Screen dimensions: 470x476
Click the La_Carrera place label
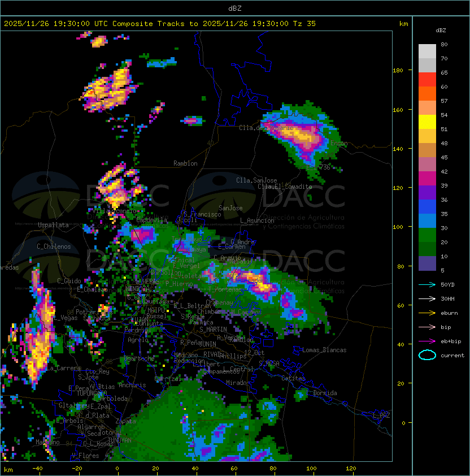pos(64,368)
